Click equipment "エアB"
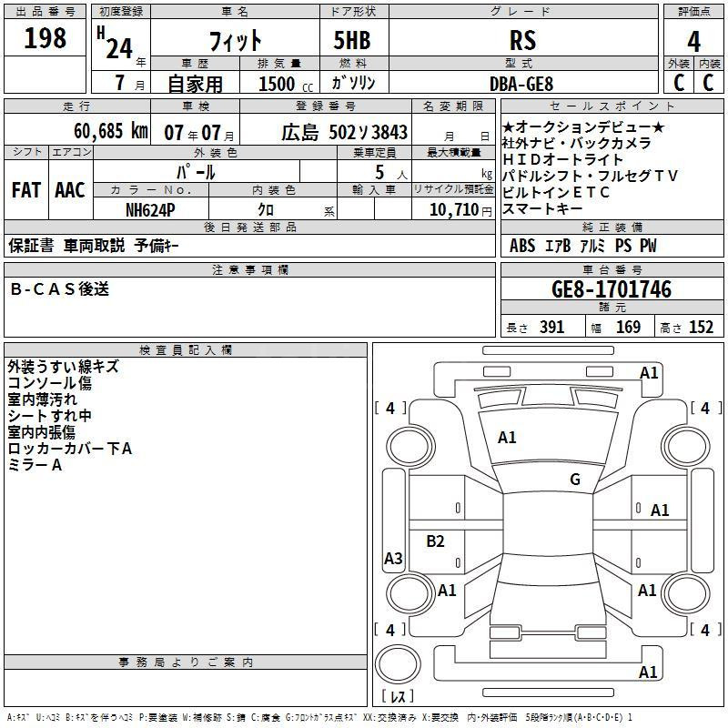The image size is (728, 728). tap(558, 246)
